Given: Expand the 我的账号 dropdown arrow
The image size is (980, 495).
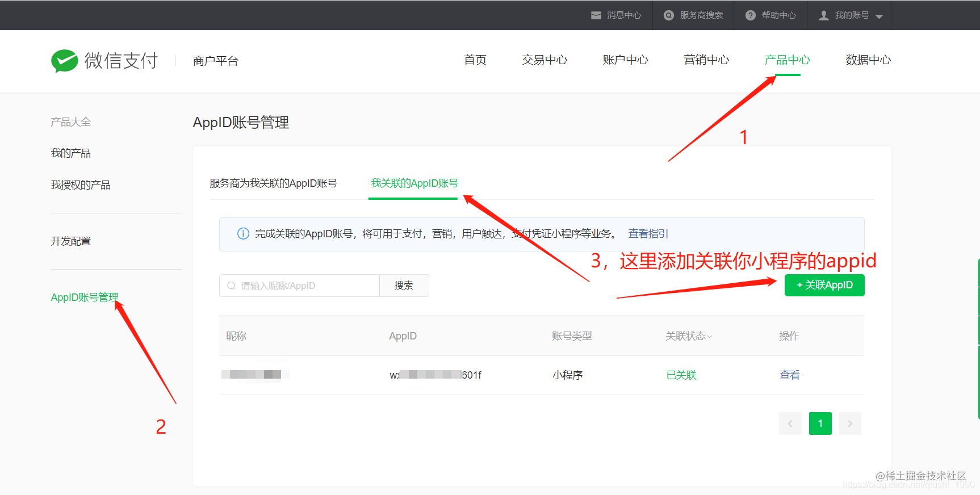Looking at the screenshot, I should click(x=879, y=16).
